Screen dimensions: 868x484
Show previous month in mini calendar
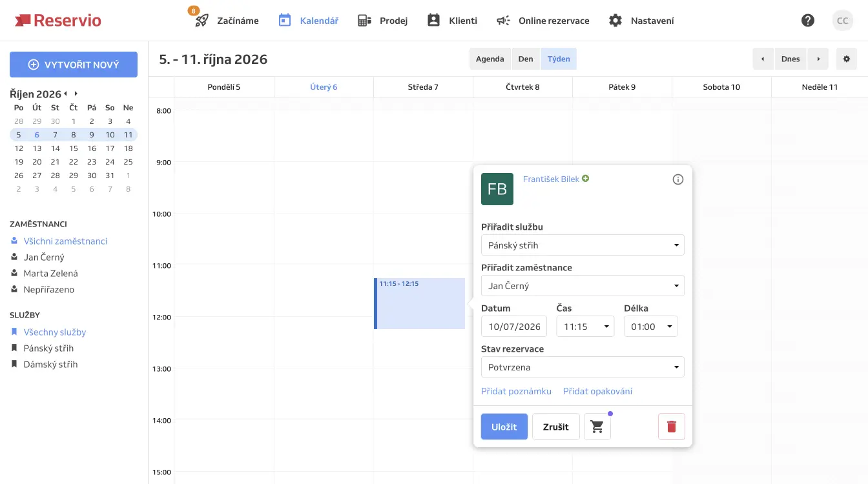tap(66, 94)
